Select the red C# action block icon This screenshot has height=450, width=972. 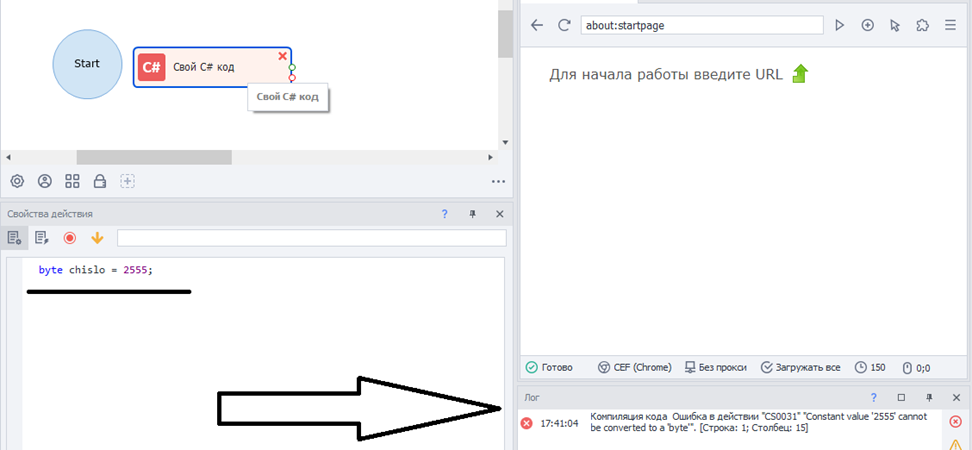(152, 67)
